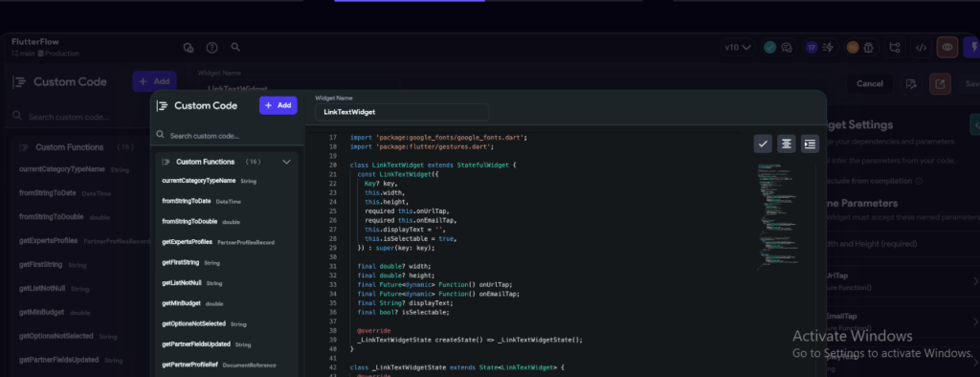Click the indent code icon in editor
980x377 pixels.
tap(810, 144)
